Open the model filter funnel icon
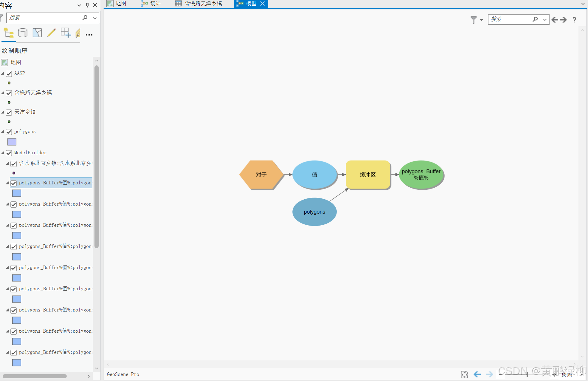This screenshot has height=381, width=588. pos(474,20)
